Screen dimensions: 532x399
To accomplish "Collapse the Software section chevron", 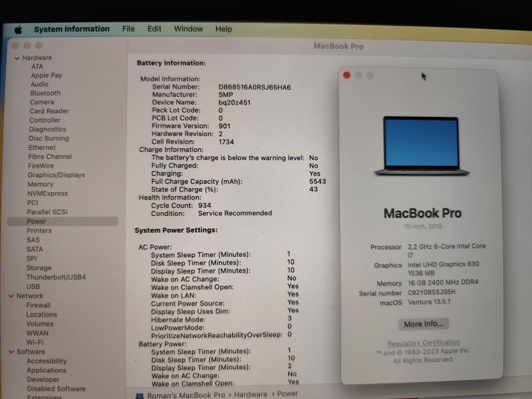I will coord(11,352).
